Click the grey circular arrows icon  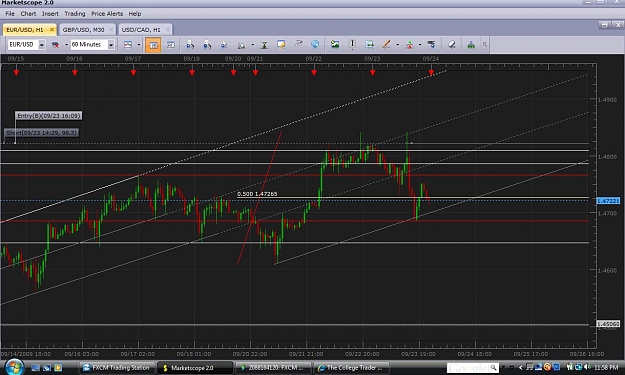tap(298, 44)
